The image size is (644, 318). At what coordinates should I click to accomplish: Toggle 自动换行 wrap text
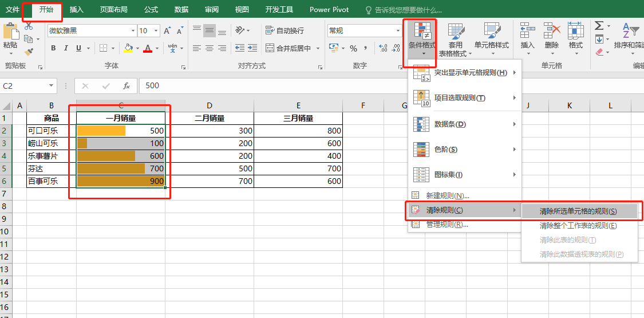point(285,30)
